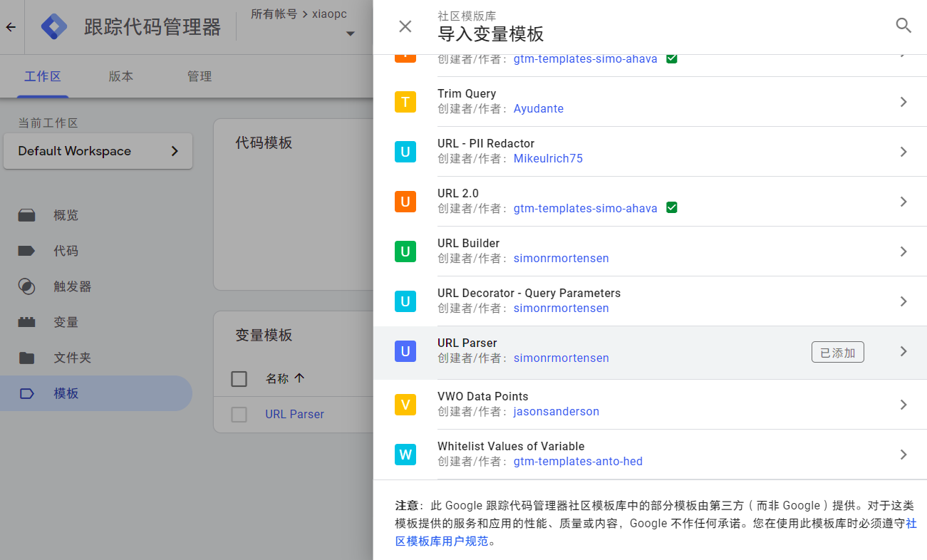Click the green U icon for URL Builder

click(405, 252)
